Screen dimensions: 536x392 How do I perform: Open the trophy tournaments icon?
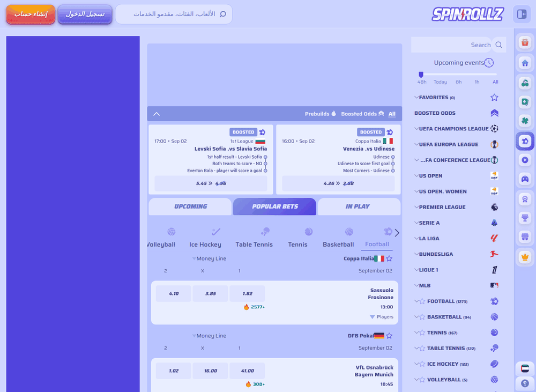coord(525,218)
